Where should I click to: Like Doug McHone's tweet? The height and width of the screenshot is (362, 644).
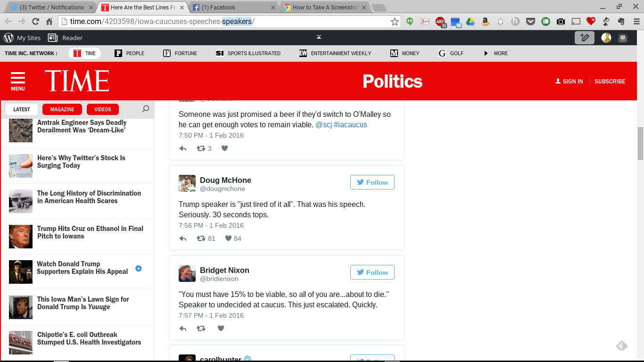[228, 239]
